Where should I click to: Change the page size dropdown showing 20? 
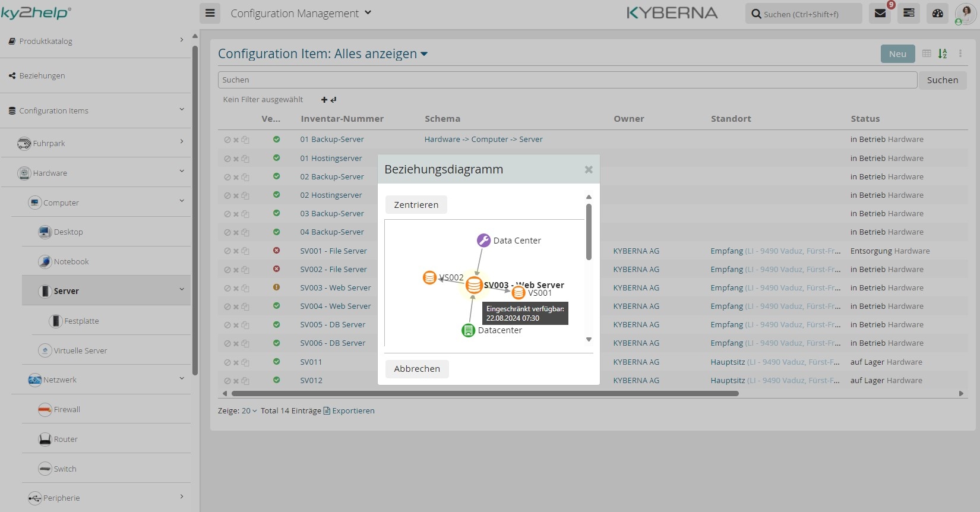(249, 411)
